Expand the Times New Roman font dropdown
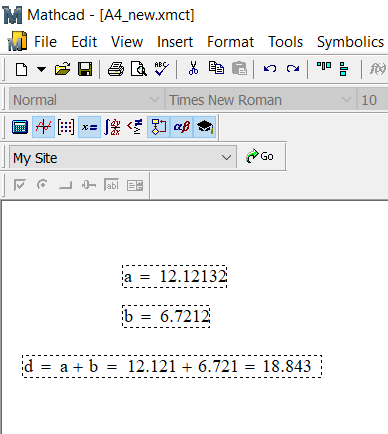Image resolution: width=388 pixels, height=434 pixels. tap(260, 100)
